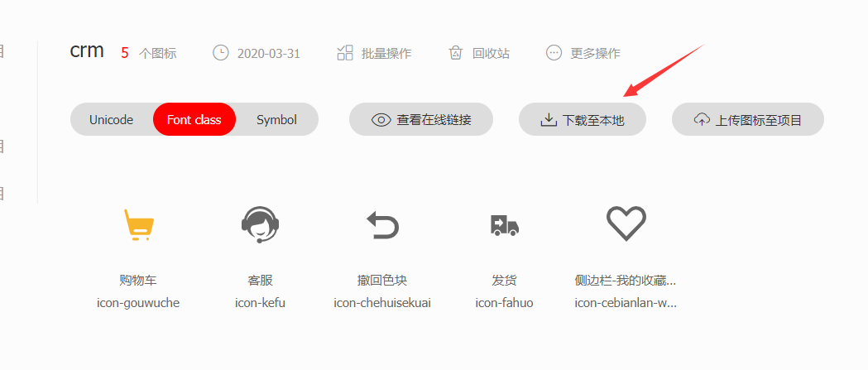The height and width of the screenshot is (370, 868).
Task: Open 回收站 recycle bin link
Action: [x=491, y=54]
